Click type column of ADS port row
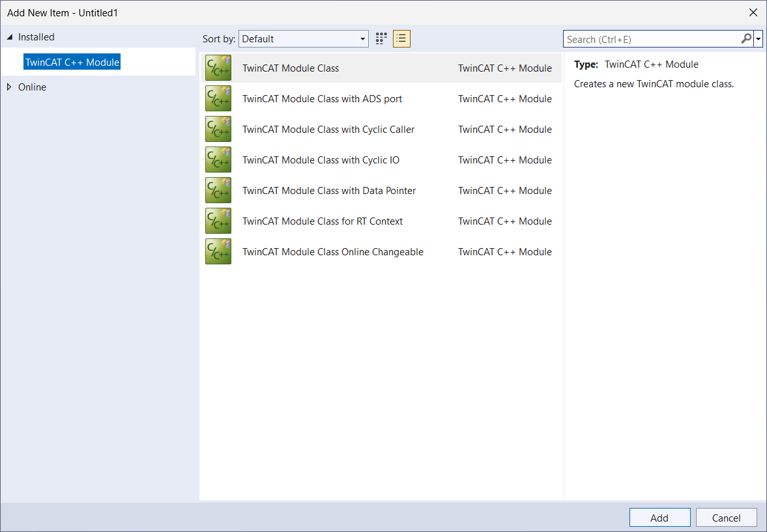This screenshot has height=532, width=767. pyautogui.click(x=505, y=99)
